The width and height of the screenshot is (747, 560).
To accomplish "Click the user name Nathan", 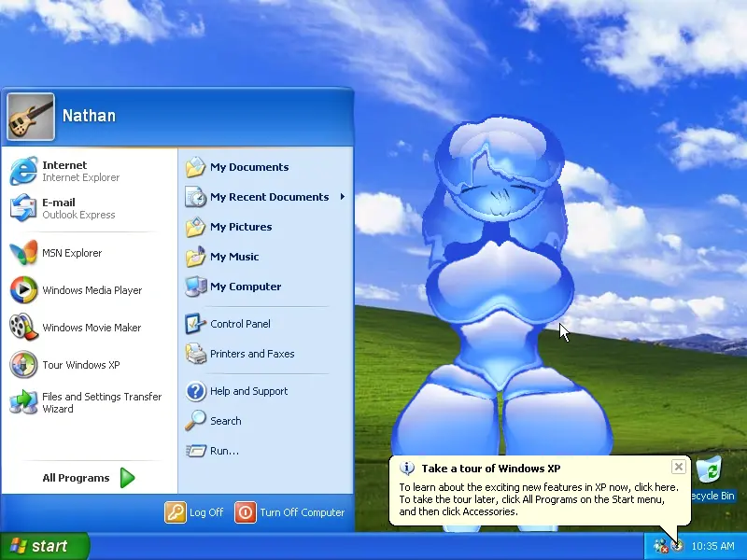I will (x=89, y=116).
